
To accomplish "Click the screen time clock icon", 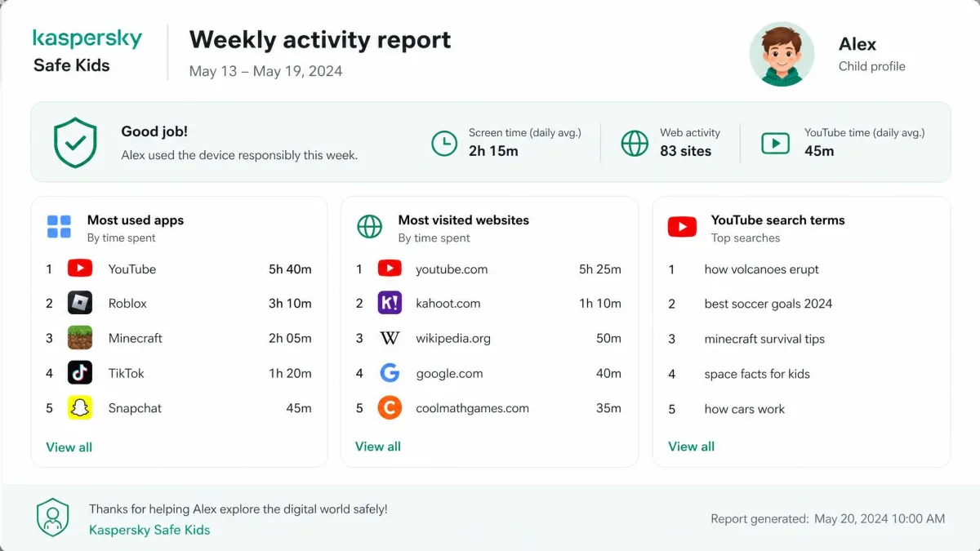I will pos(444,143).
